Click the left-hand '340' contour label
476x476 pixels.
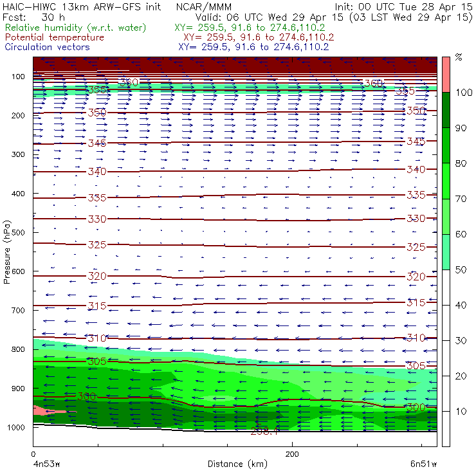tap(97, 172)
